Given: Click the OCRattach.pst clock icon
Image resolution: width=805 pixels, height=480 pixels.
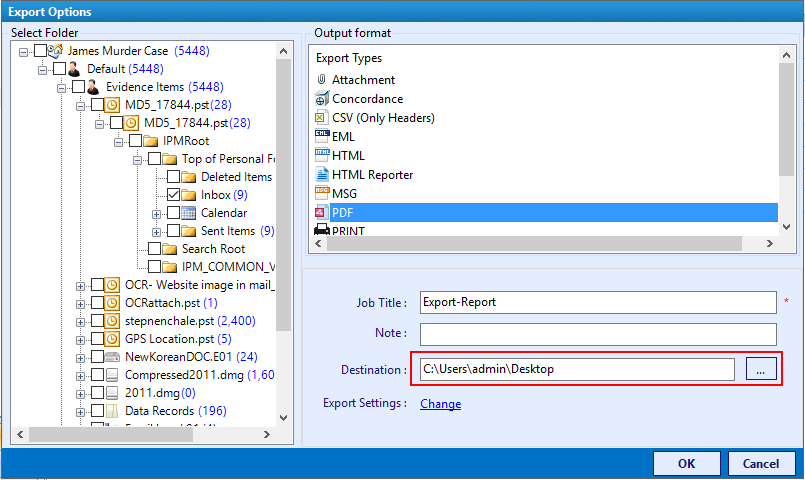Looking at the screenshot, I should (112, 303).
